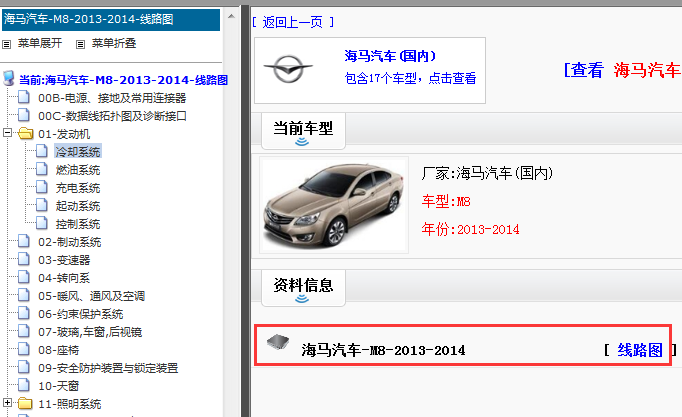
Task: Click the 年份:2013-2014 text
Action: point(470,229)
